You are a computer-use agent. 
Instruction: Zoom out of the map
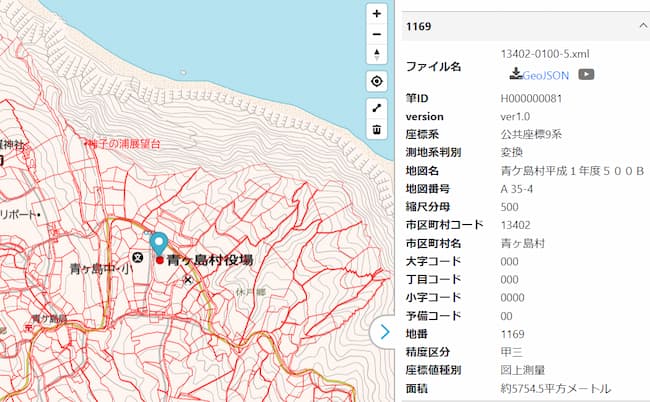pos(376,34)
